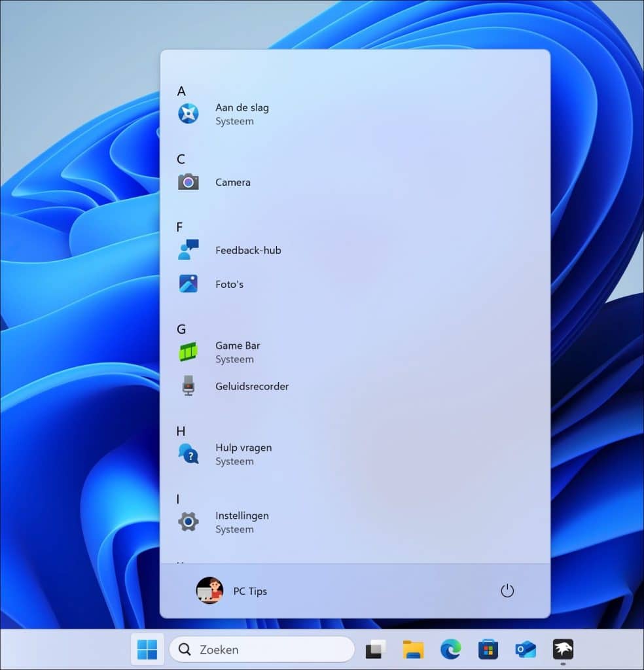Viewport: 644px width, 670px height.
Task: Click the Windows Start button
Action: pos(147,649)
